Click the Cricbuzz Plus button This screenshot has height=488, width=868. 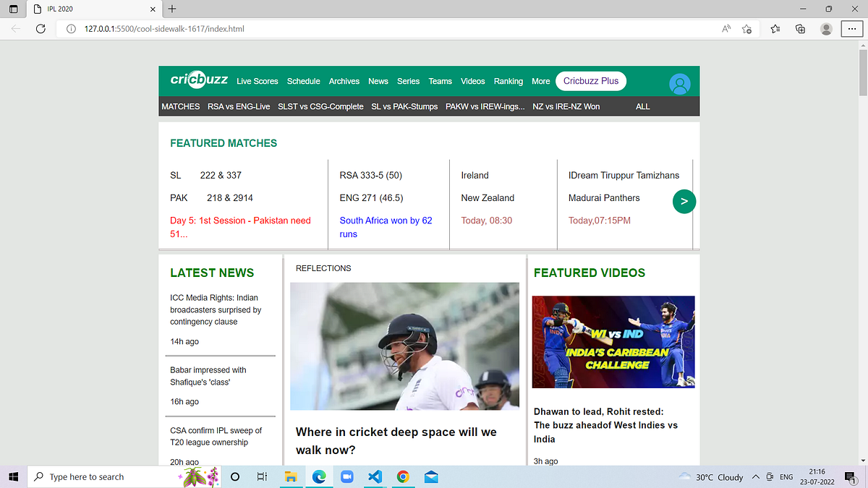coord(591,81)
